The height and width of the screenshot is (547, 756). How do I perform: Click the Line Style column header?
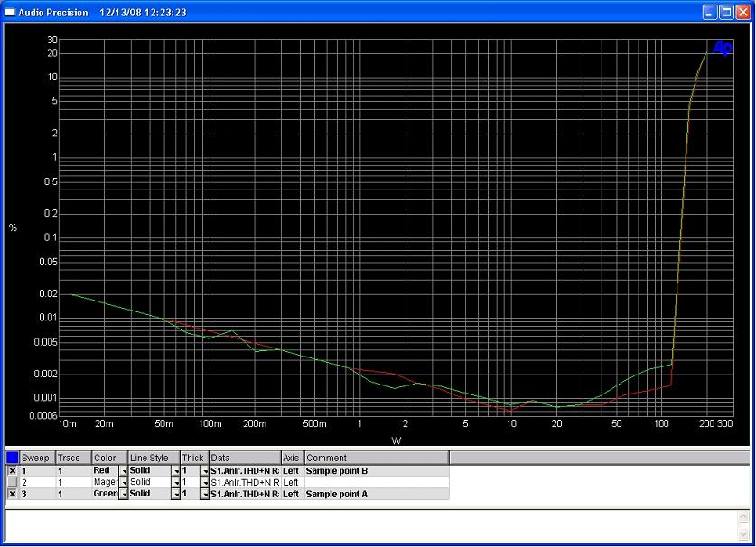coord(154,459)
